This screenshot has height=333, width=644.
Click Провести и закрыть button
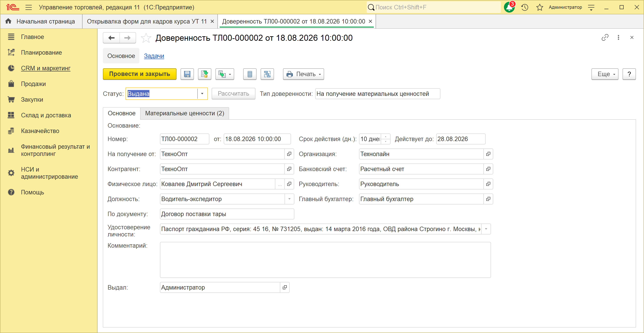pos(140,74)
